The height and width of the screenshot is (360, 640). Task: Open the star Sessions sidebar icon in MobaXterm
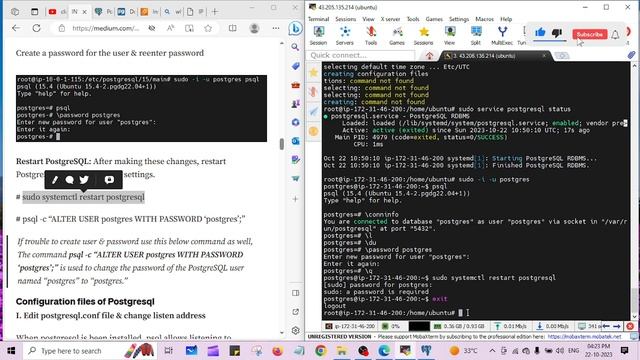click(313, 73)
